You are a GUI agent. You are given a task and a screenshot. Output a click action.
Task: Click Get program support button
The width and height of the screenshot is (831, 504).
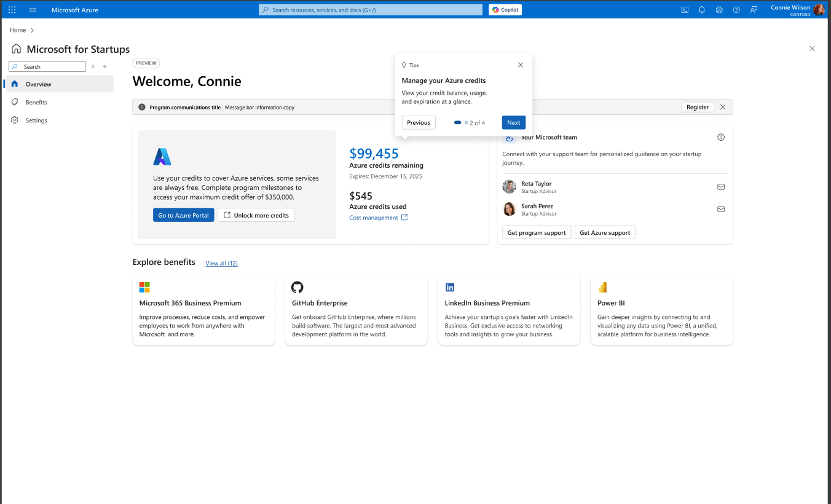pos(537,232)
